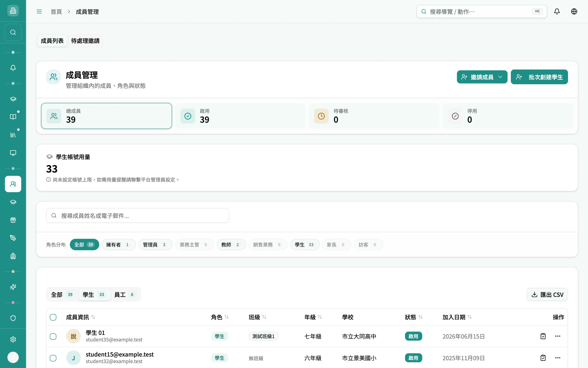The height and width of the screenshot is (368, 588).
Task: Focus the 搜尋導覽 / 動作 command search box
Action: (482, 11)
